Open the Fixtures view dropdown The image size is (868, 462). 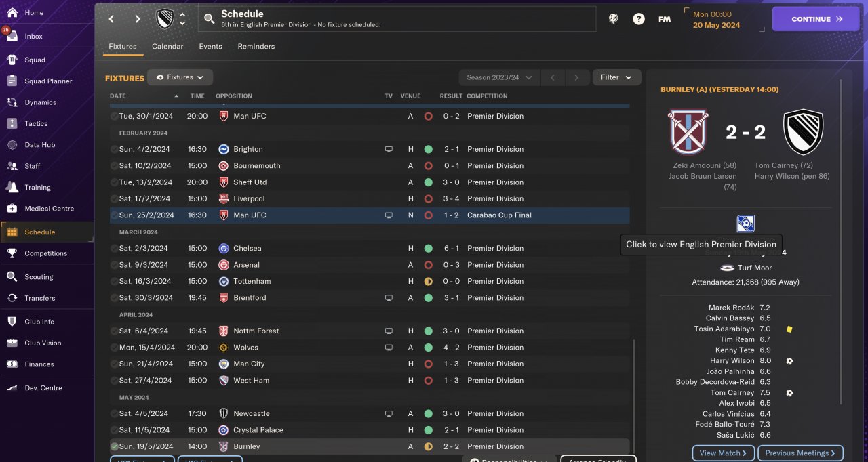click(180, 77)
